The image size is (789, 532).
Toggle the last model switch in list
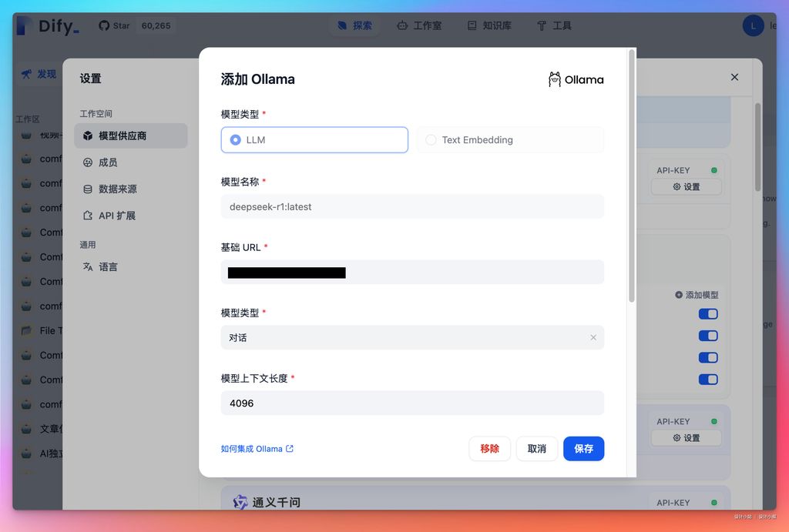pyautogui.click(x=707, y=380)
